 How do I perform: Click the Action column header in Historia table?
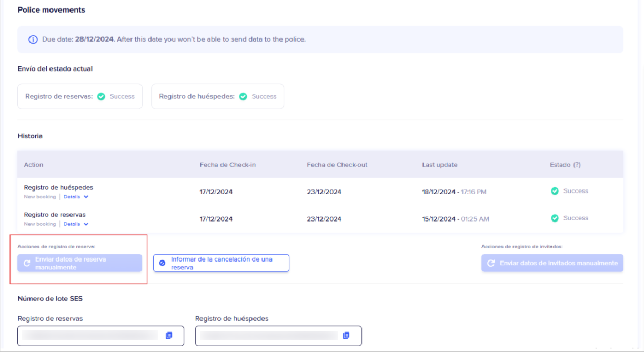(x=34, y=165)
